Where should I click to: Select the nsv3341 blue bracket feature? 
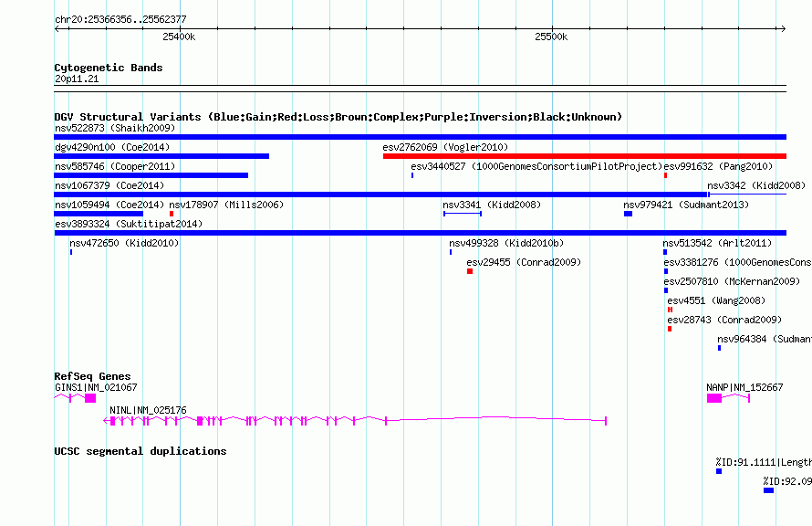coord(463,214)
